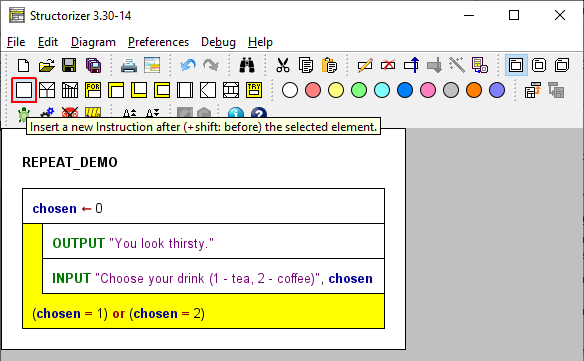
Task: Apply blue color to element
Action: click(x=405, y=90)
